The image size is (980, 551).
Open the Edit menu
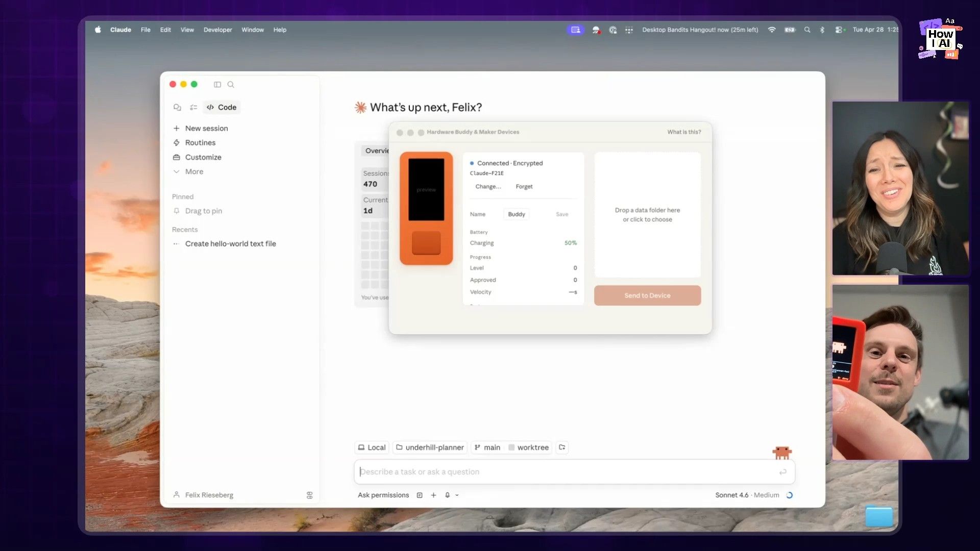(x=165, y=30)
